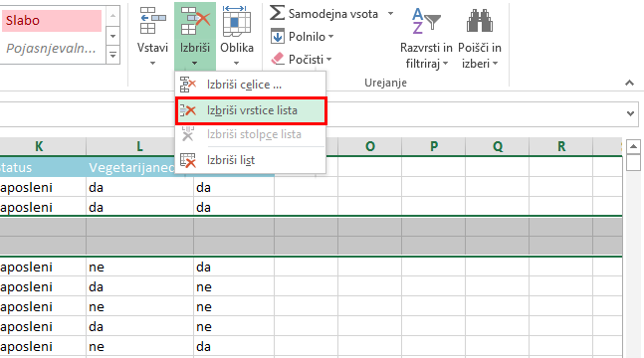
Task: Collapse the ribbon with the caret
Action: click(630, 83)
